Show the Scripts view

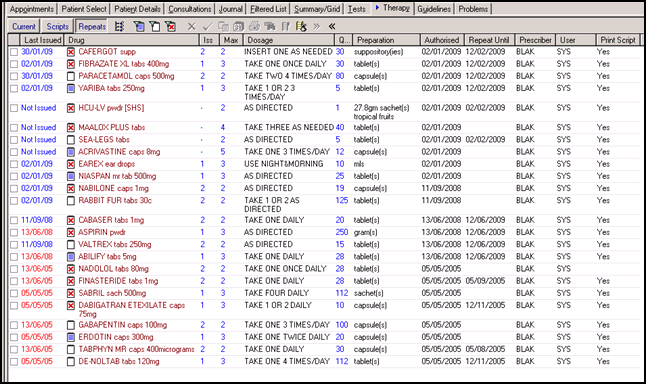tap(57, 26)
